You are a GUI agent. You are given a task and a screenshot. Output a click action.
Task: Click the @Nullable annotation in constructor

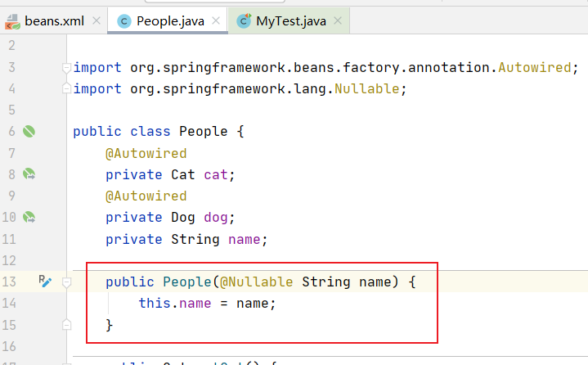pyautogui.click(x=256, y=282)
